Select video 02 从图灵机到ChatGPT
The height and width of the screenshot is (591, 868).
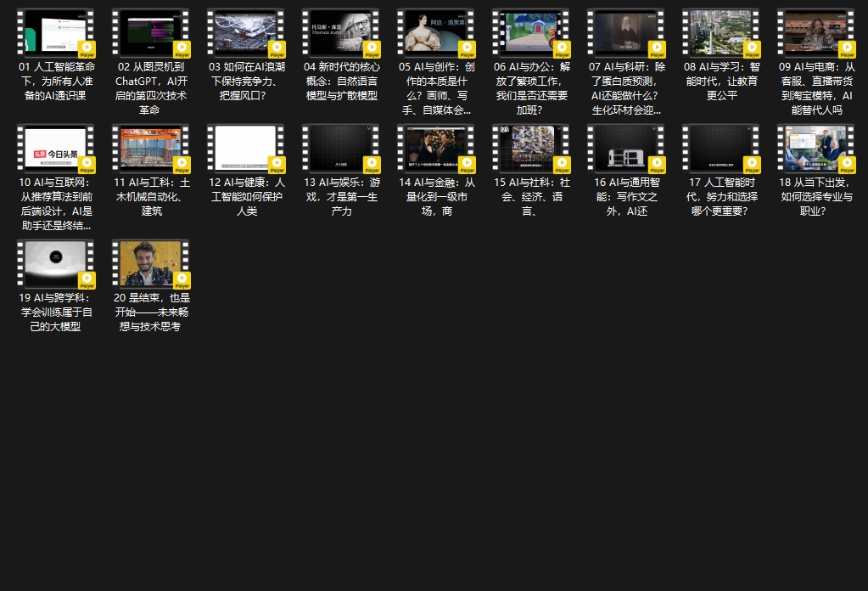tap(151, 33)
